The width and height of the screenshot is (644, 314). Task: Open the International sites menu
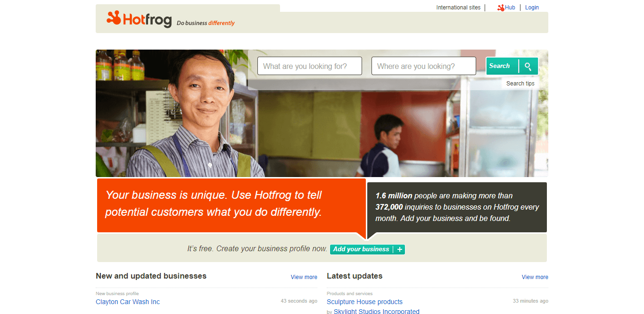click(x=458, y=8)
